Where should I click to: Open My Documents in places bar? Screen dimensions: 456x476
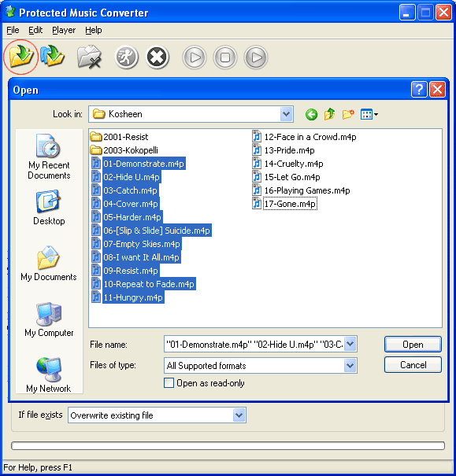click(x=49, y=264)
